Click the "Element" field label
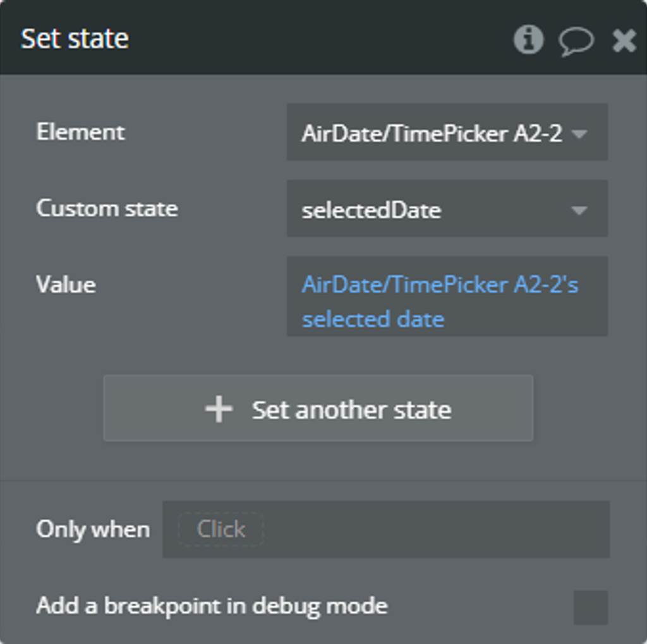 click(80, 132)
